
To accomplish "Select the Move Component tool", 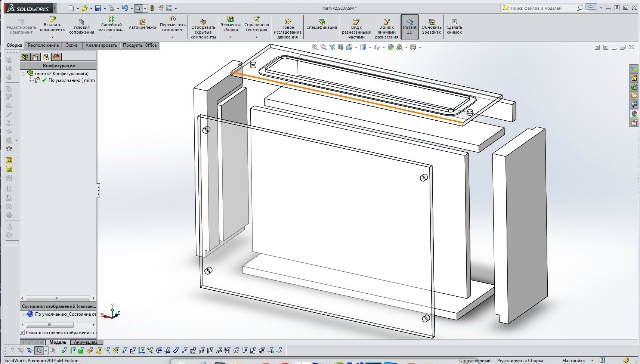I will 172,24.
